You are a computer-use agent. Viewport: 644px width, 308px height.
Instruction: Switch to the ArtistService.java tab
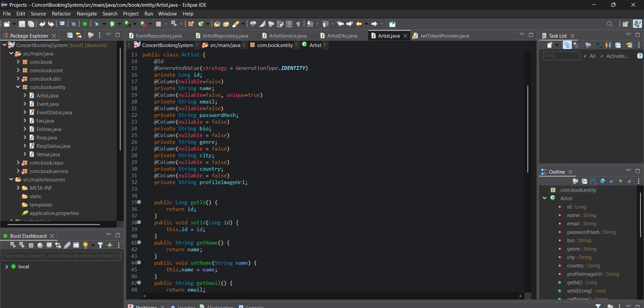(x=287, y=36)
